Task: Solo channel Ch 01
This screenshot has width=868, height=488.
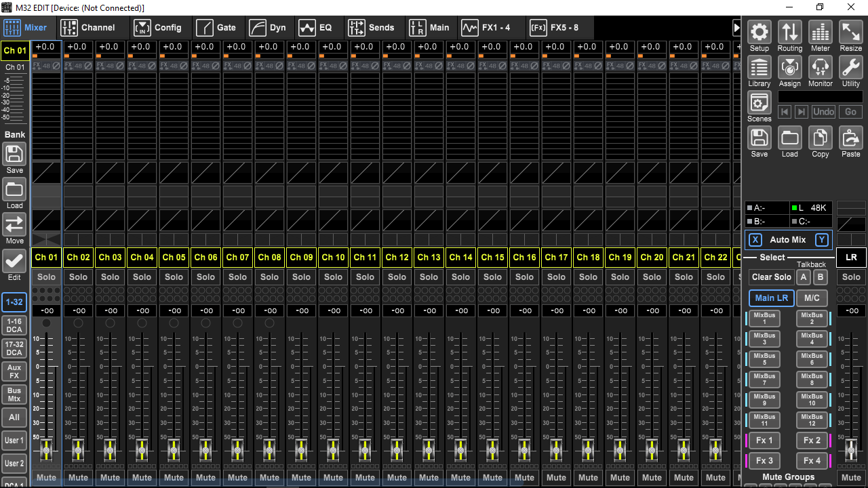Action: [x=46, y=277]
